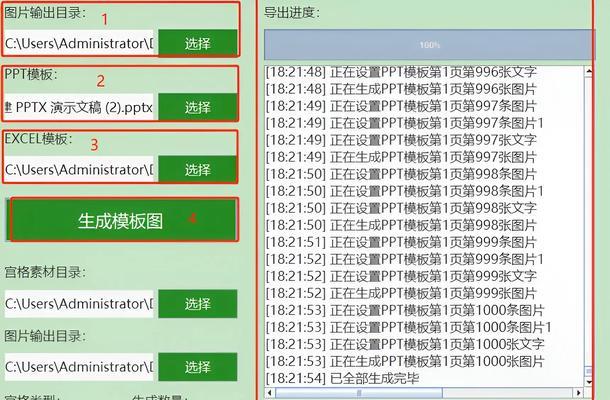The width and height of the screenshot is (610, 400).
Task: Select log line 正在生成PPT模板第1页第999张图片
Action: pyautogui.click(x=401, y=293)
